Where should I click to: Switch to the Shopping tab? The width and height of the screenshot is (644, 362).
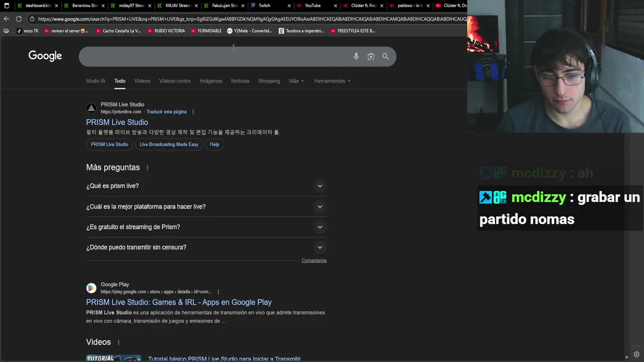tap(269, 81)
